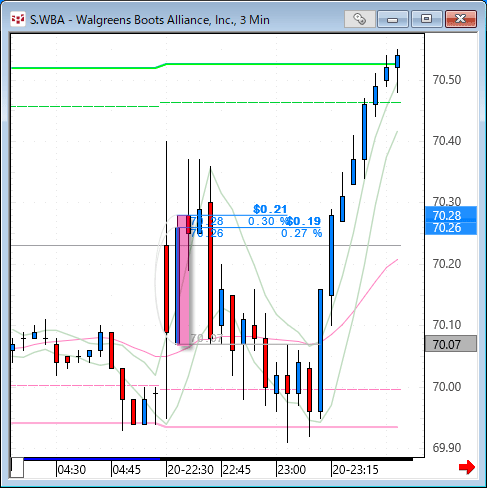Close the S.WBA chart window

coord(461,19)
